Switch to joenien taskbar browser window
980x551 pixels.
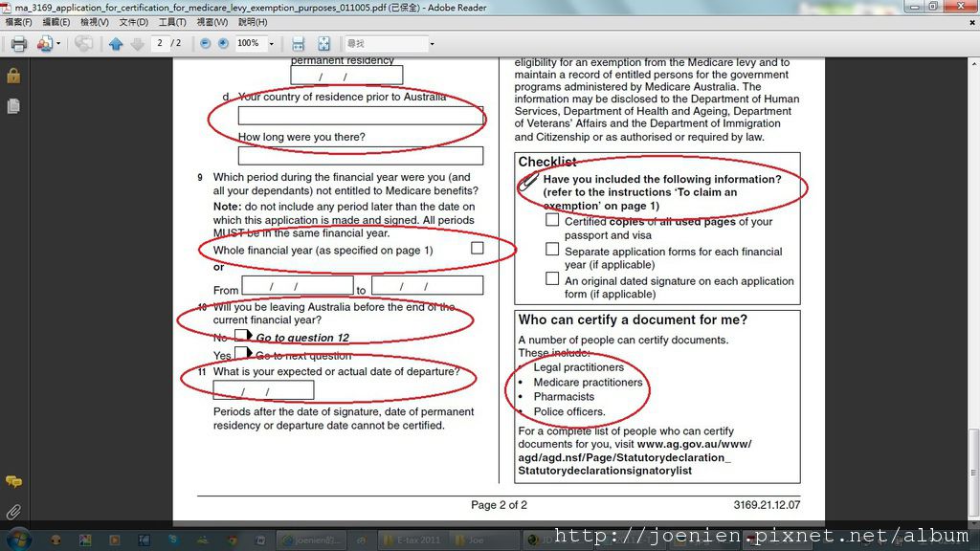311,540
